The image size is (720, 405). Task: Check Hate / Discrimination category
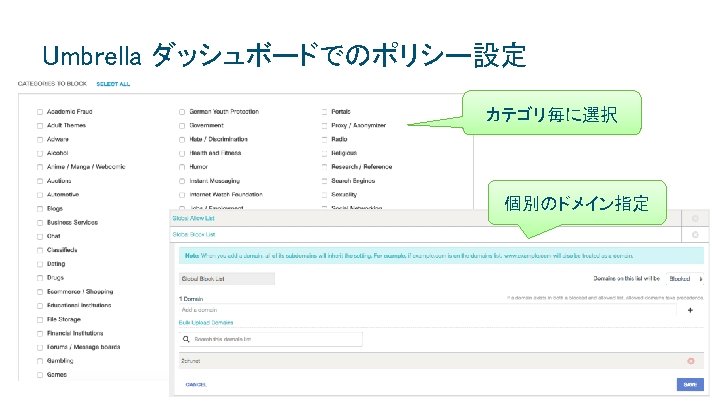click(x=182, y=140)
